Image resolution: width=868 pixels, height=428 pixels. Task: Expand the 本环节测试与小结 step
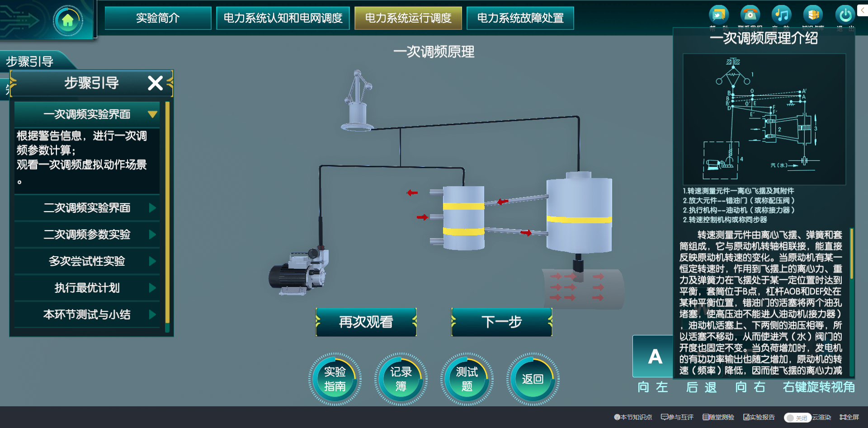(x=87, y=315)
